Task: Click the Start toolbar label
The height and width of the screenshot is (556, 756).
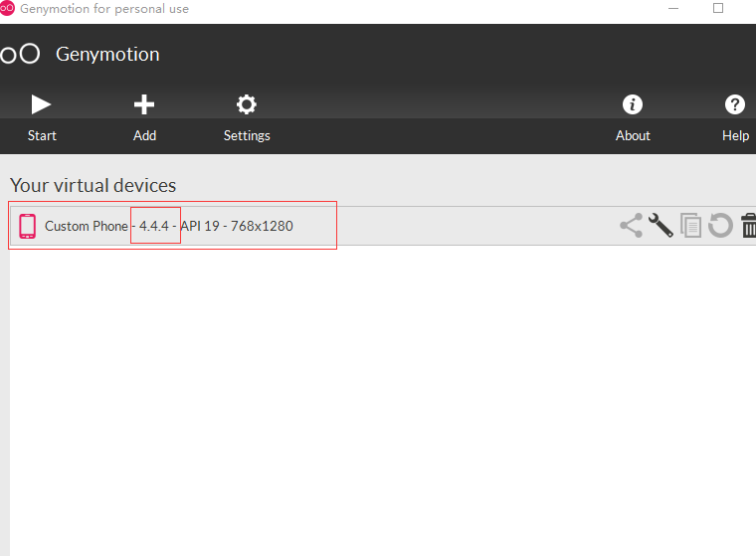Action: point(42,135)
